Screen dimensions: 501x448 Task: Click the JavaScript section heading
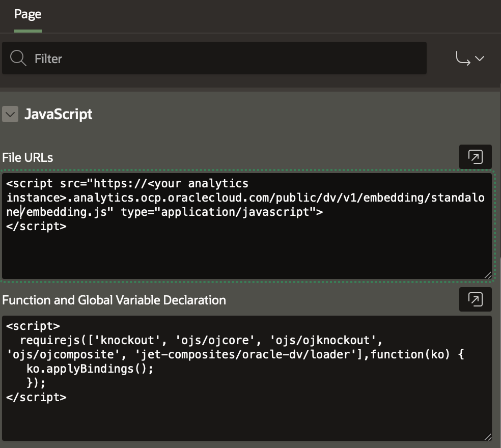pyautogui.click(x=59, y=115)
